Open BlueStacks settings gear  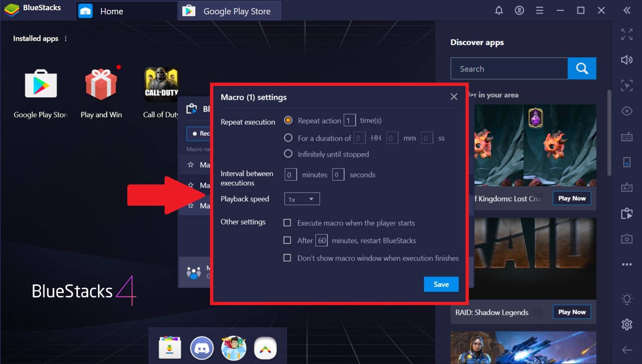[x=627, y=324]
